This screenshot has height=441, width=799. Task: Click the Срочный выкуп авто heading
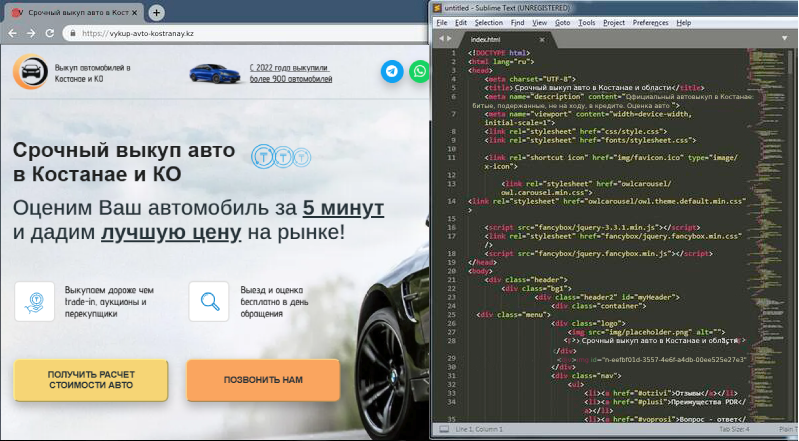[x=124, y=162]
